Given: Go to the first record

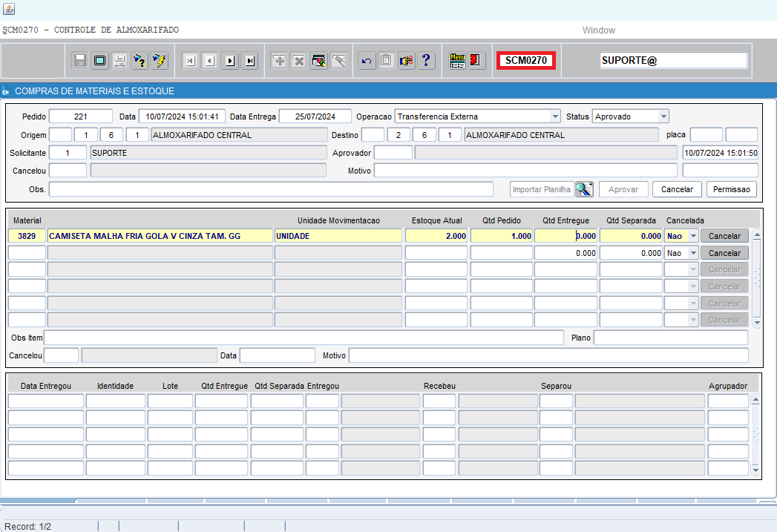Looking at the screenshot, I should tap(190, 60).
